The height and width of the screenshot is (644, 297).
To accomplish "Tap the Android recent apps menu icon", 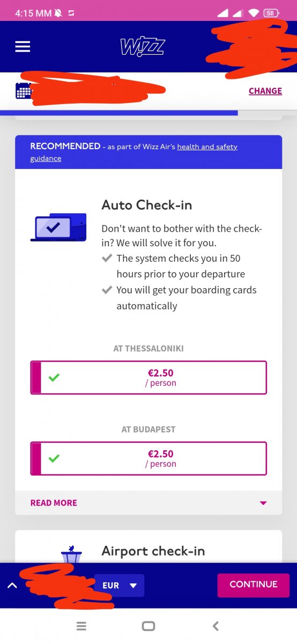I will (81, 626).
